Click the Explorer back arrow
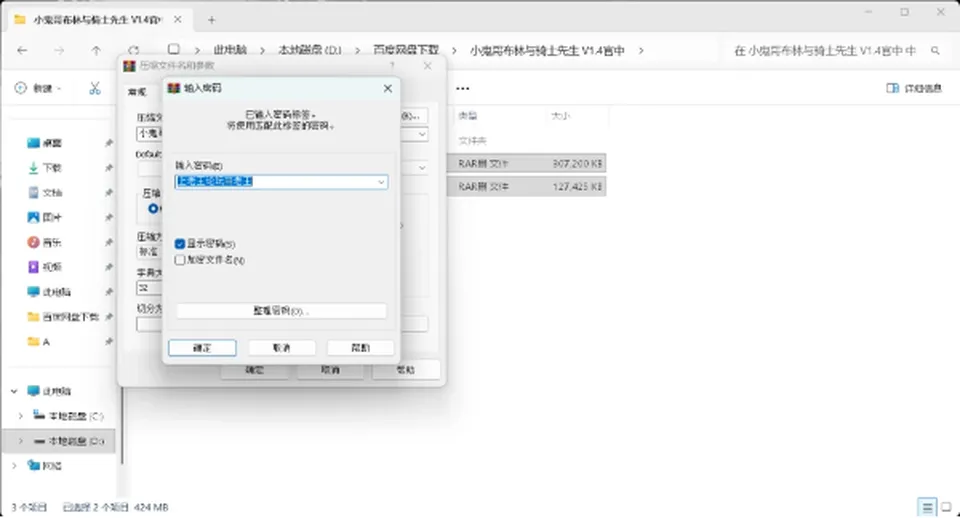 (x=23, y=51)
